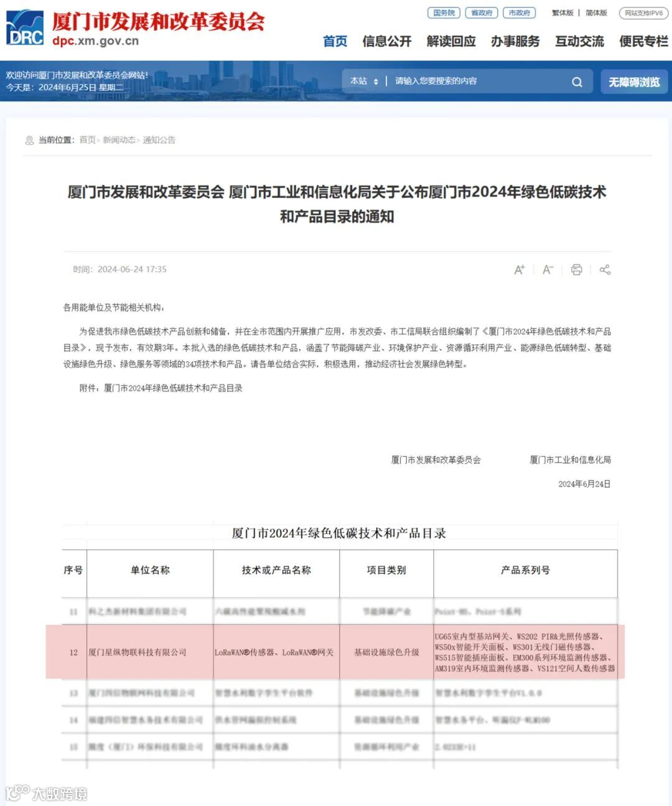
Task: Open 互动交流 navigation item
Action: tap(579, 41)
